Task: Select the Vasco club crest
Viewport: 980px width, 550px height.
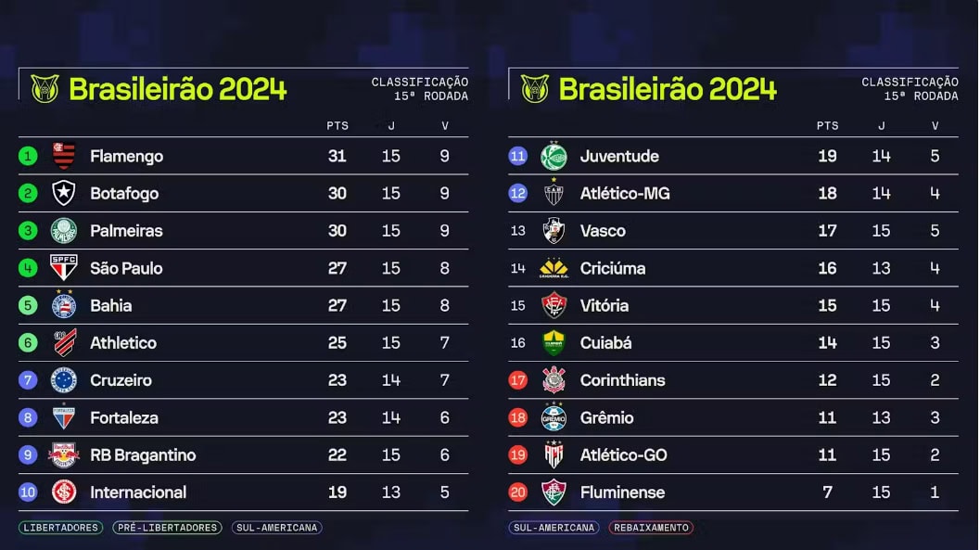Action: pyautogui.click(x=554, y=231)
